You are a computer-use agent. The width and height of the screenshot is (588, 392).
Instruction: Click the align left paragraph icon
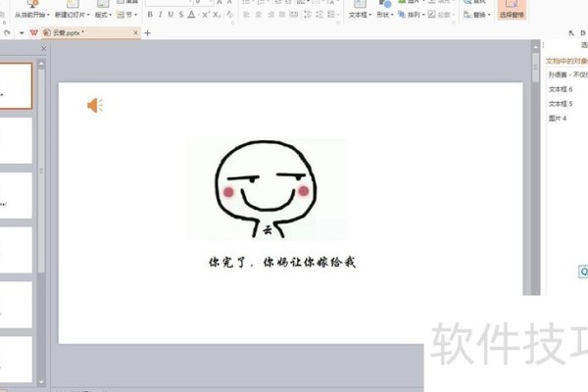246,15
